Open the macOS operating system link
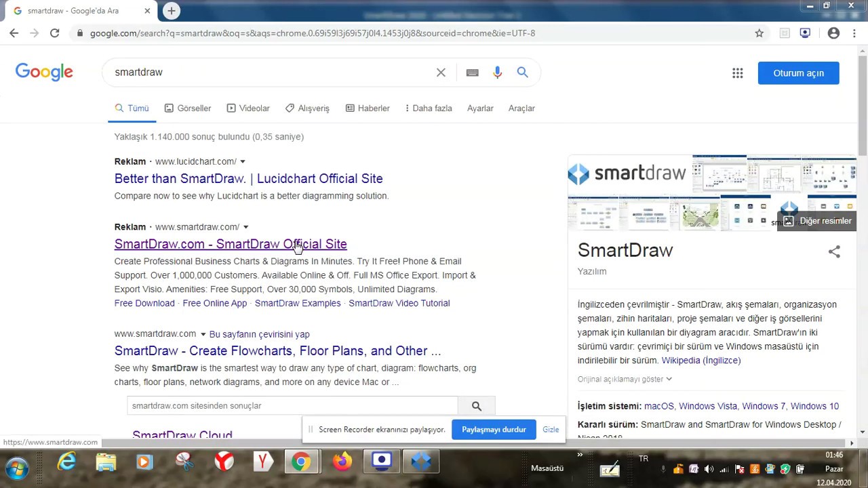The height and width of the screenshot is (488, 868). point(659,407)
